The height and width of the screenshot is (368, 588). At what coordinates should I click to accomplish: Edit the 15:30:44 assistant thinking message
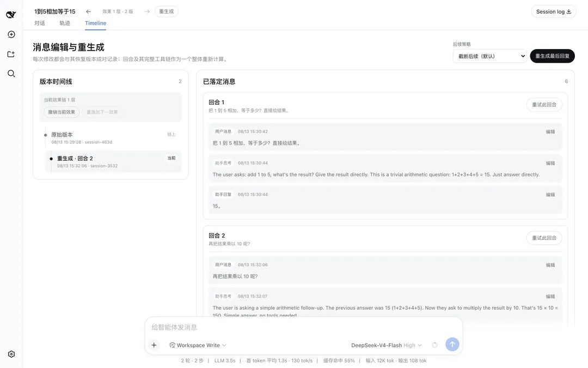point(550,163)
